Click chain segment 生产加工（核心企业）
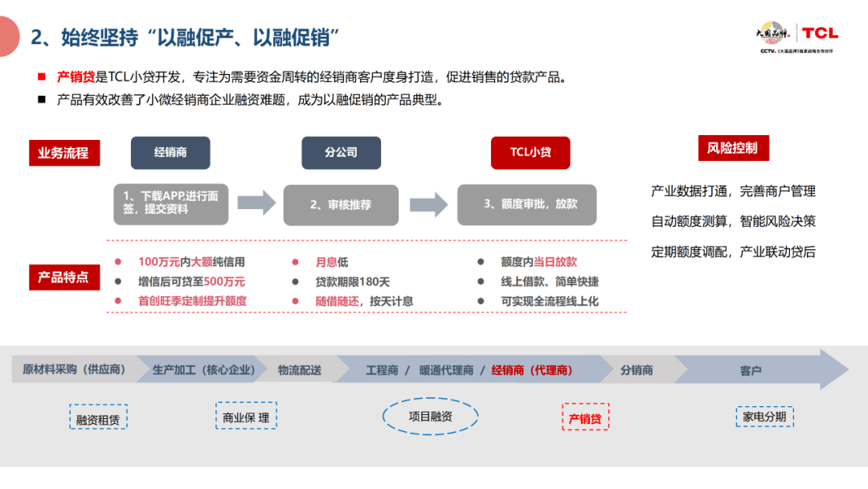Viewport: 868px width, 489px height. (203, 370)
